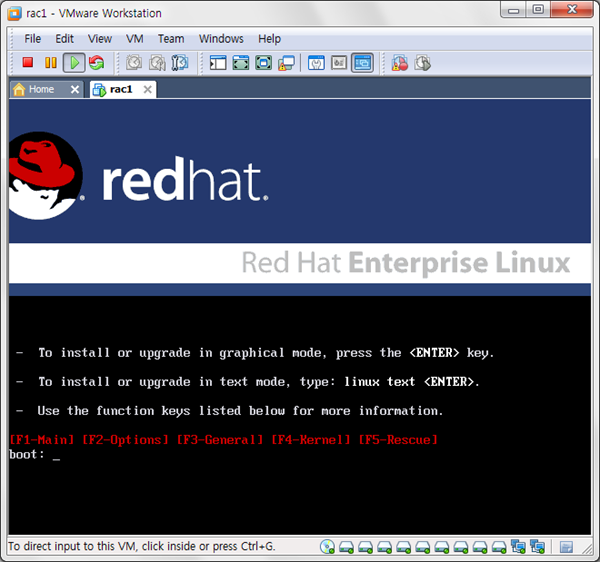600x562 pixels.
Task: Open the File menu
Action: point(33,39)
